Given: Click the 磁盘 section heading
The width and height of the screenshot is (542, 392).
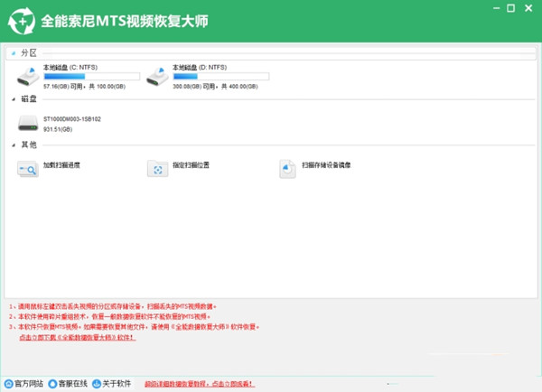Looking at the screenshot, I should point(29,98).
